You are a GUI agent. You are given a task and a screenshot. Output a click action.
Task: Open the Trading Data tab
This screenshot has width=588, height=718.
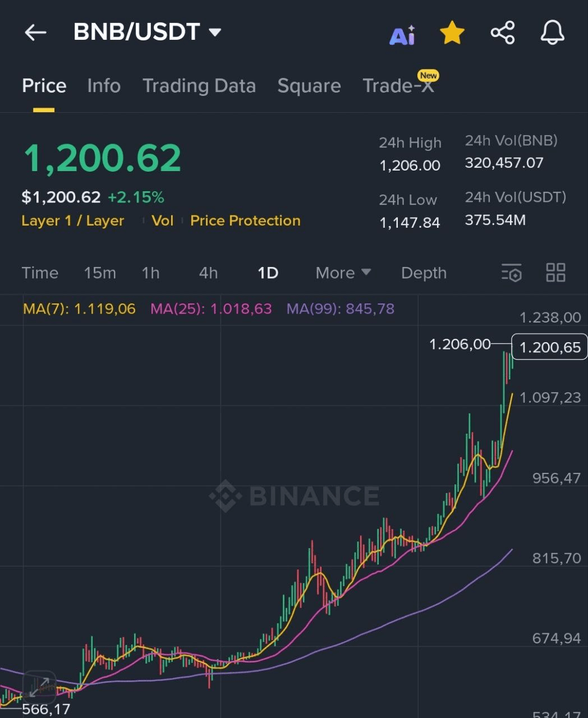click(x=199, y=86)
